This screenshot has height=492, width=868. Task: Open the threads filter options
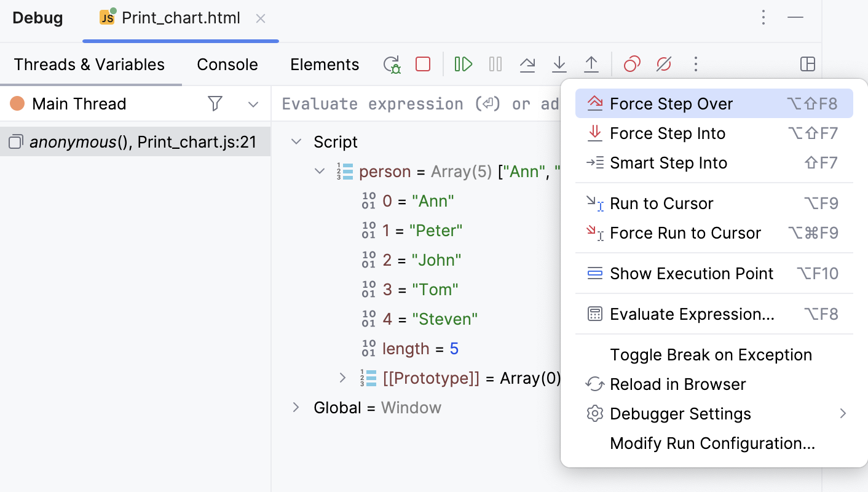[x=215, y=103]
